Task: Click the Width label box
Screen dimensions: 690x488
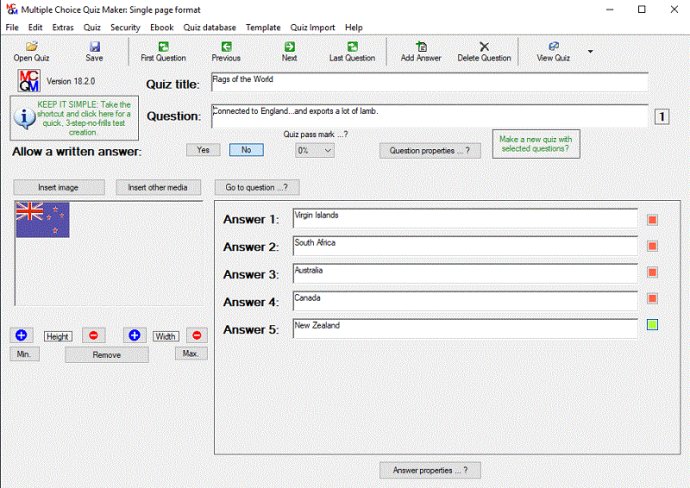Action: (x=165, y=337)
